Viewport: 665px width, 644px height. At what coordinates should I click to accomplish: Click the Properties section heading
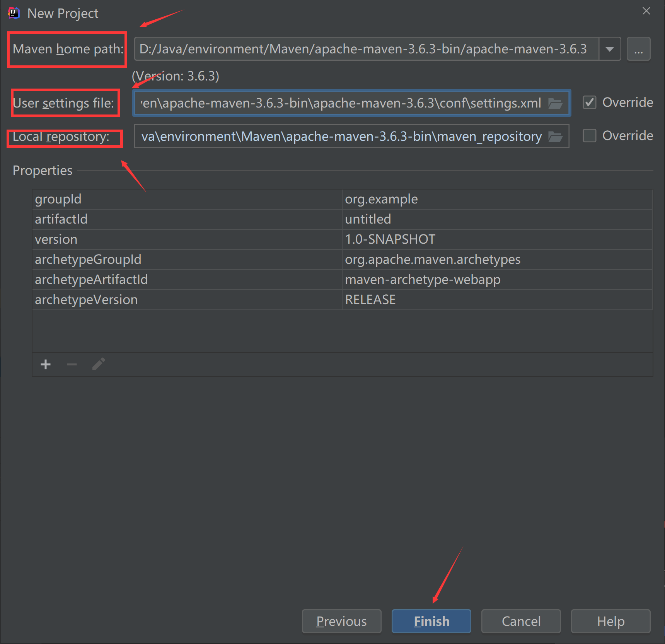(x=43, y=171)
